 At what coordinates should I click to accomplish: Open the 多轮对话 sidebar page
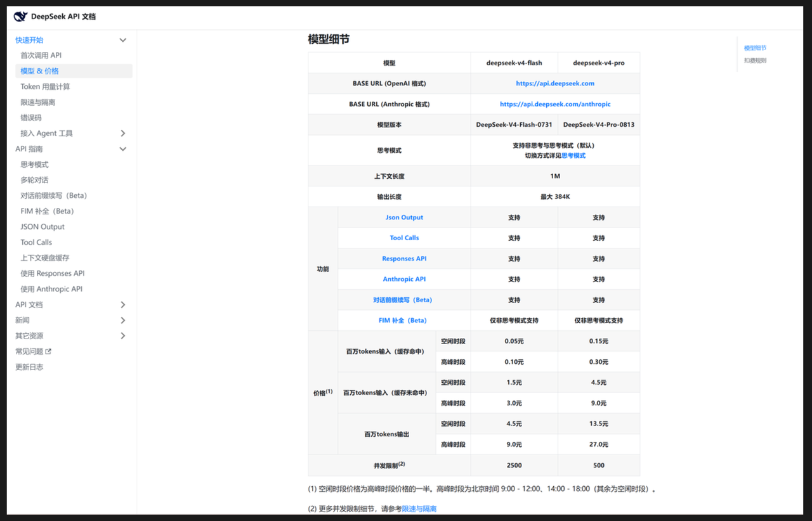34,180
